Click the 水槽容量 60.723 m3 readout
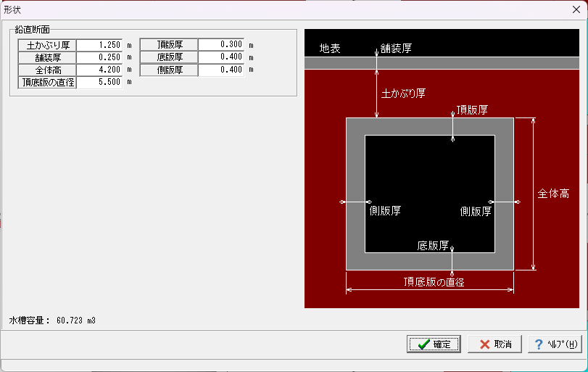The height and width of the screenshot is (372, 588). coord(52,321)
